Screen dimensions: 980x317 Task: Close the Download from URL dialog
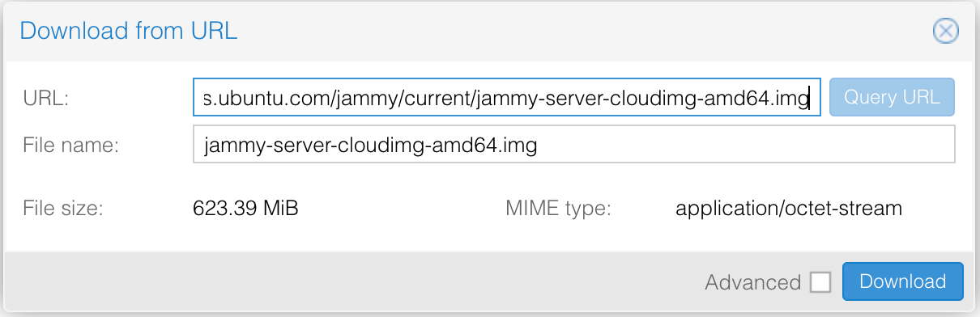(945, 31)
